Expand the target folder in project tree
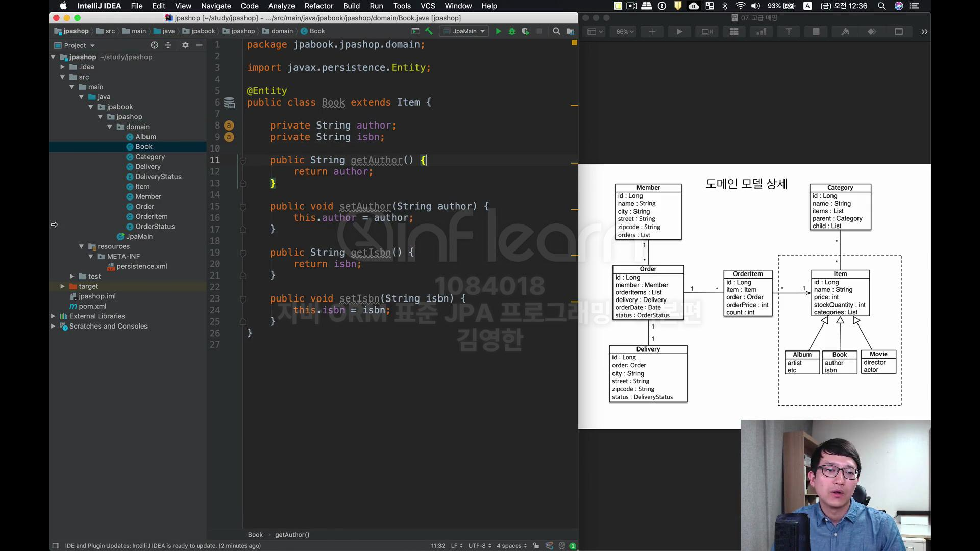 pos(62,286)
